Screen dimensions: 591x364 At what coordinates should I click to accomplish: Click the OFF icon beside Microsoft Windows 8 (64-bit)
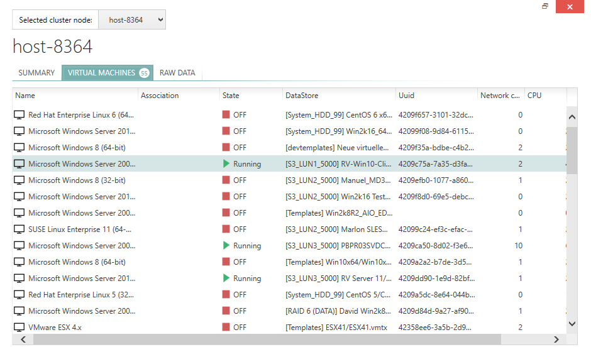[224, 147]
